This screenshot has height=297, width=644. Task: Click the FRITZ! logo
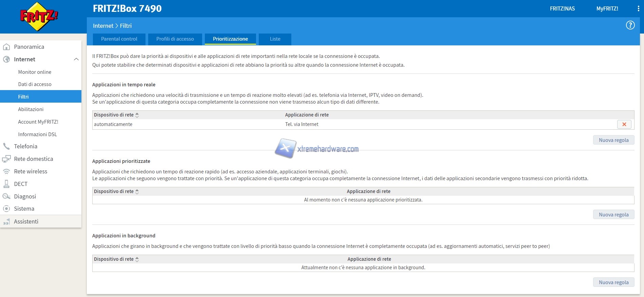(x=39, y=17)
